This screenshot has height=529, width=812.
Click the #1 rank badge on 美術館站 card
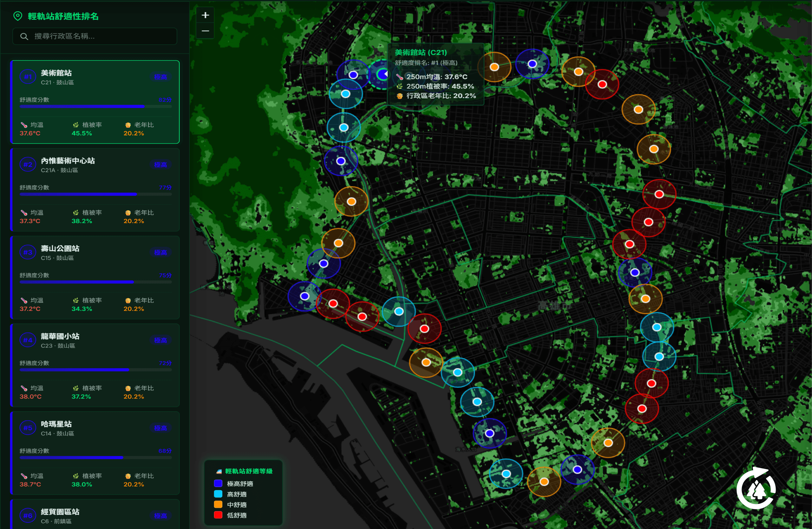pos(28,77)
